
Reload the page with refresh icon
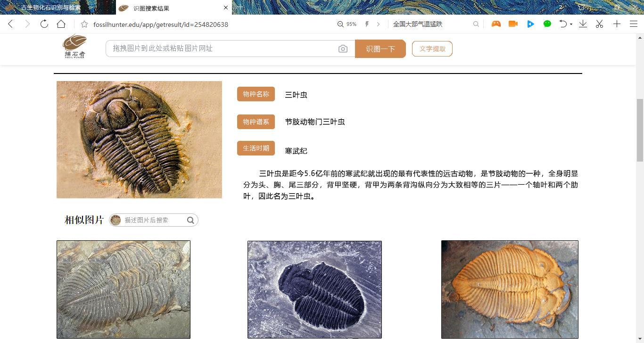pyautogui.click(x=44, y=24)
